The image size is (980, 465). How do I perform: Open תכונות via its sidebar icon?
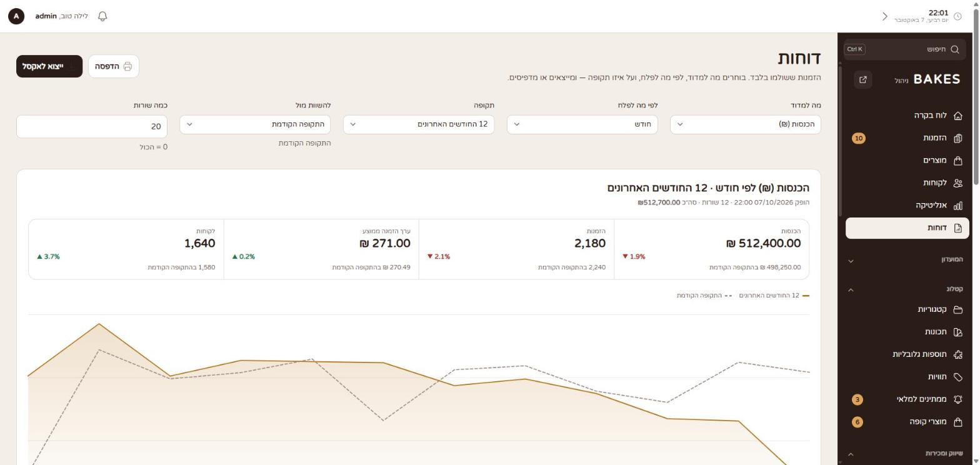click(x=958, y=332)
